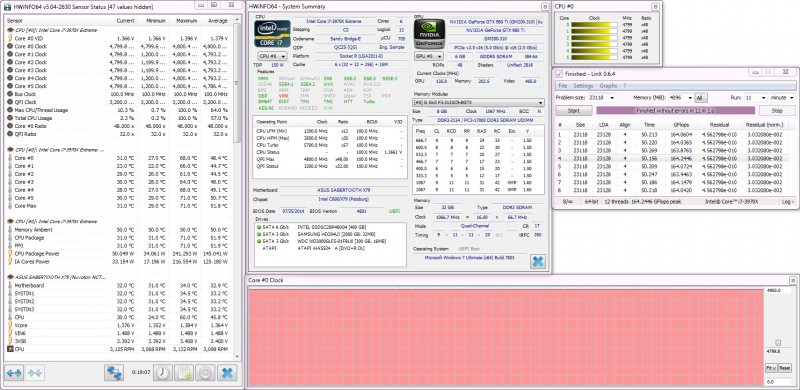Screen dimensions: 800x390
Task: Open the network monitors icon in sensor toolbar
Action: click(114, 373)
